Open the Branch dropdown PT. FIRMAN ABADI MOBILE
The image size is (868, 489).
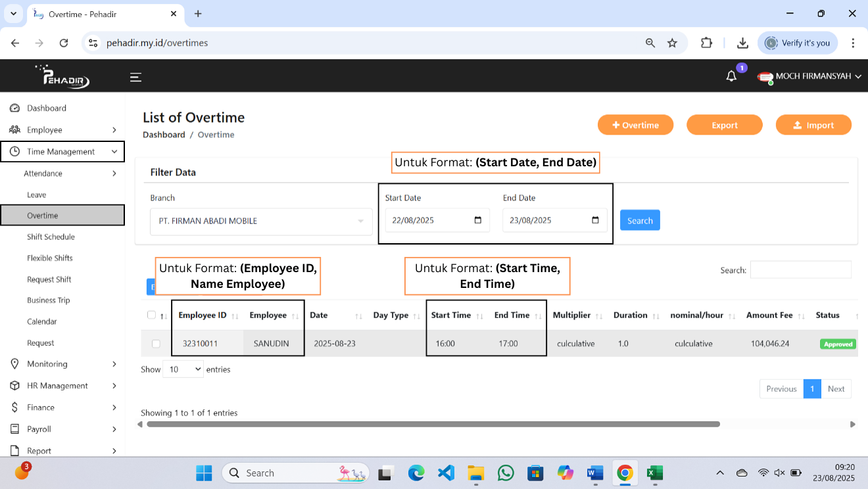[261, 221]
